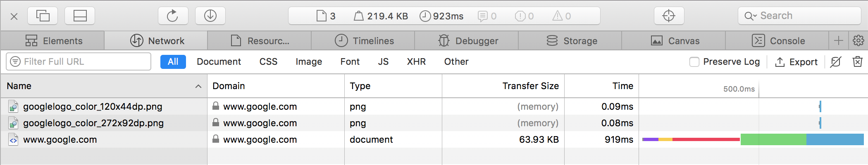Click lock icon in googlelogo_color_120x44dp.png row

(215, 106)
